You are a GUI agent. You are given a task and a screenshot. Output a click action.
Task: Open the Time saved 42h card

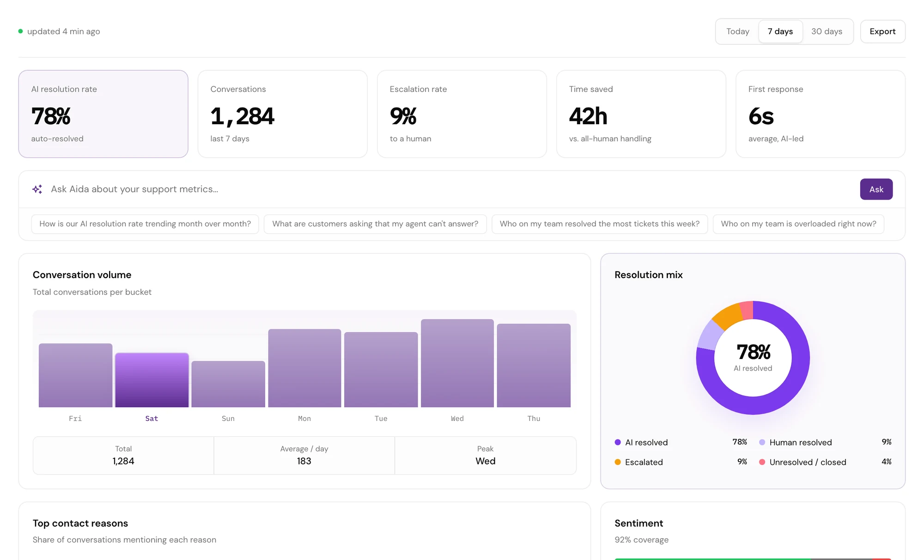pyautogui.click(x=641, y=114)
